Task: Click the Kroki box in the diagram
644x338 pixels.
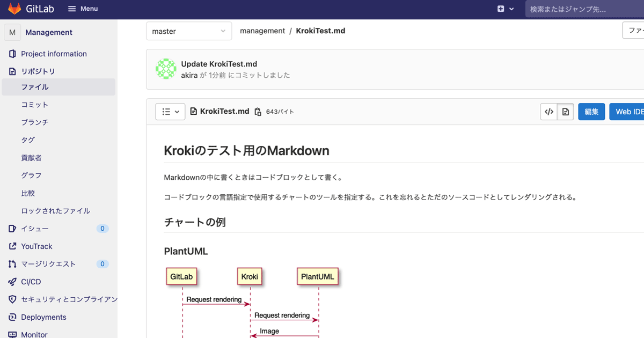Action: [x=250, y=277]
